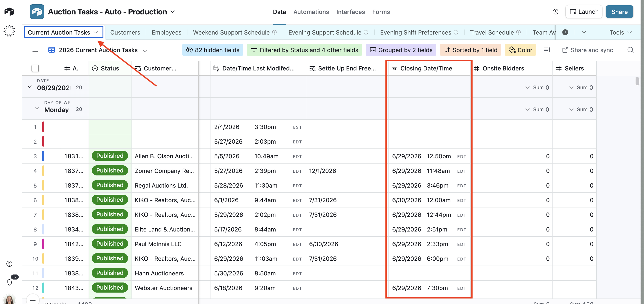This screenshot has height=304, width=644.
Task: Open notifications bell icon
Action: click(x=9, y=282)
